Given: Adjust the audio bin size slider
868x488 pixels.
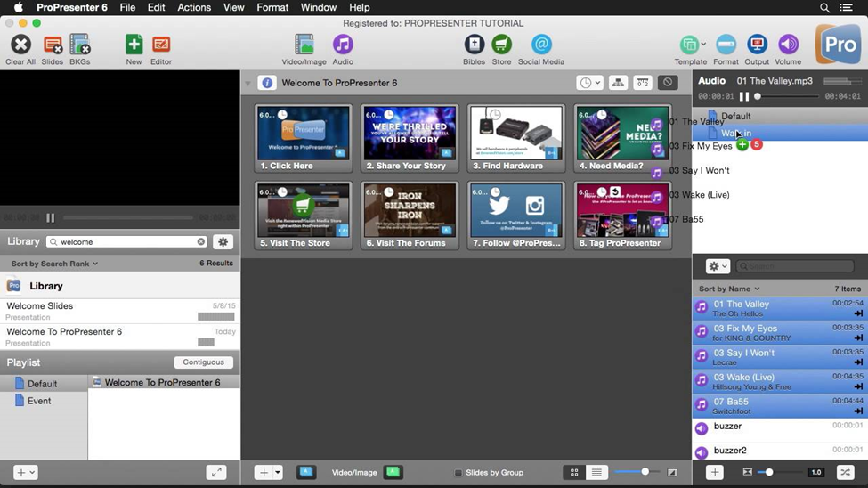Looking at the screenshot, I should [x=769, y=473].
